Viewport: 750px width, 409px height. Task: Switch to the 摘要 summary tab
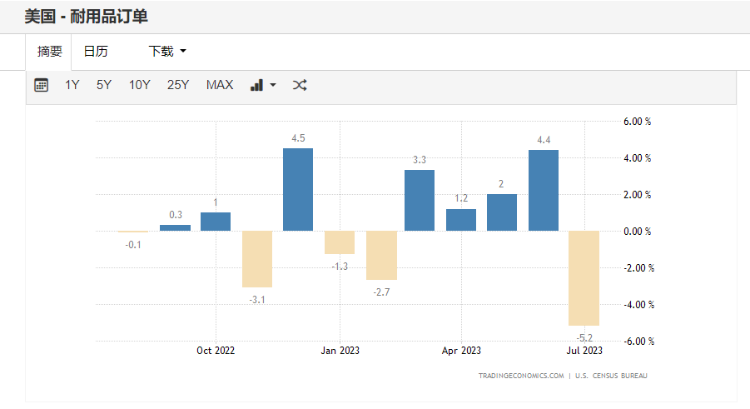(x=49, y=51)
